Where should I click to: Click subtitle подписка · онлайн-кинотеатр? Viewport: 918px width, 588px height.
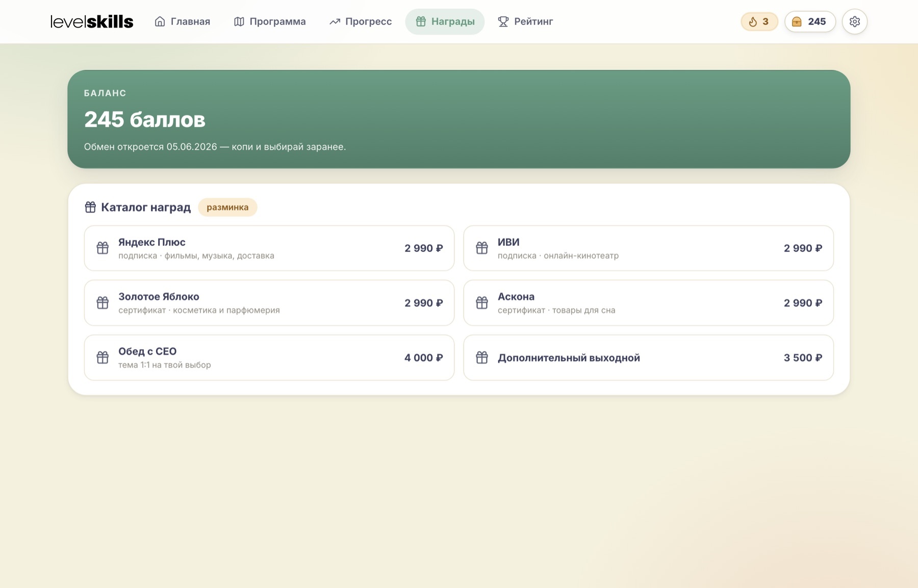[558, 255]
